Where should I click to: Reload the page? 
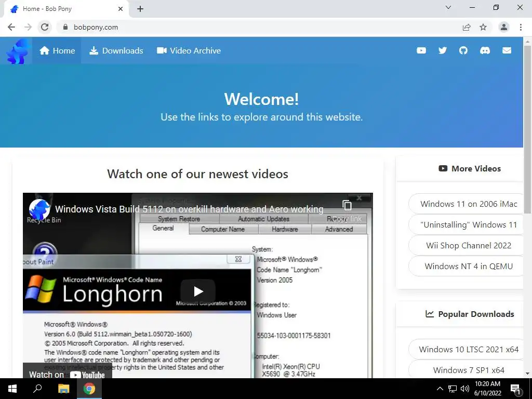pos(45,27)
